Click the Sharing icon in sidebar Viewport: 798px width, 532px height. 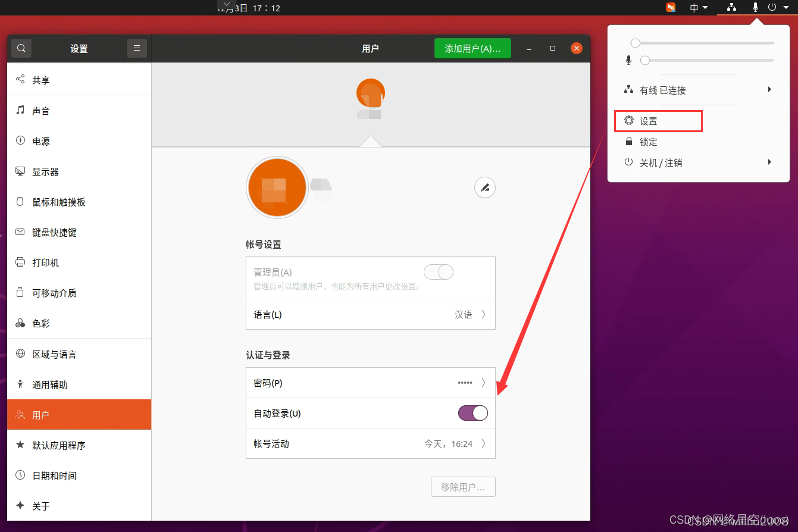[20, 79]
